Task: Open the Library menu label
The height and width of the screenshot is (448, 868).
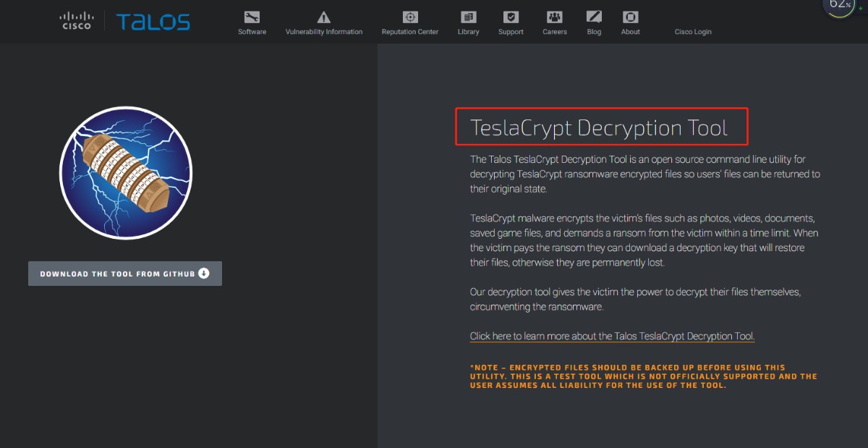Action: click(x=468, y=32)
